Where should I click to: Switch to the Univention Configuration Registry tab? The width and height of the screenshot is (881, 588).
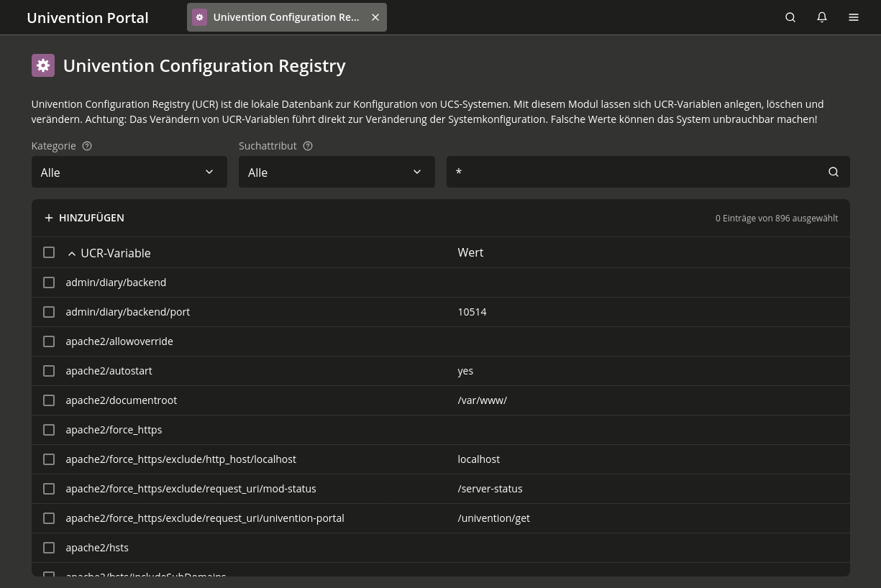[x=286, y=17]
